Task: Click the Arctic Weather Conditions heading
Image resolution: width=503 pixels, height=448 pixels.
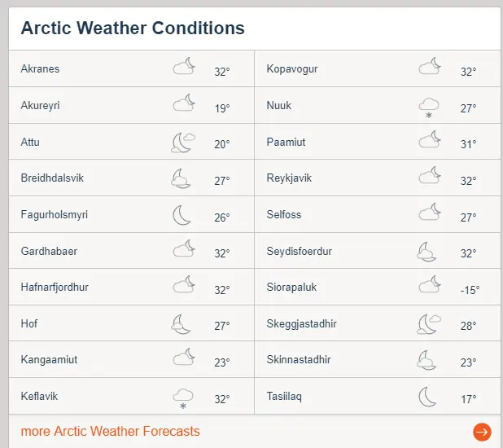Action: pyautogui.click(x=133, y=28)
